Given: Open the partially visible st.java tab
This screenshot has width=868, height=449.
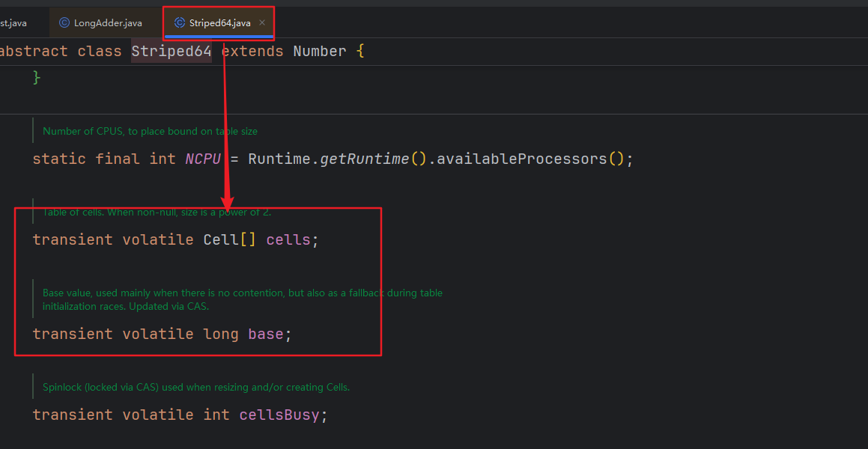Looking at the screenshot, I should click(13, 23).
